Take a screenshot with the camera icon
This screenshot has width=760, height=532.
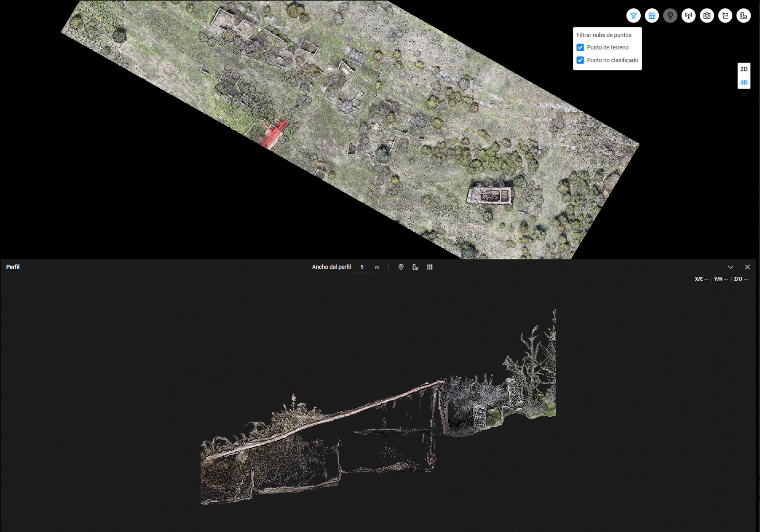[x=707, y=16]
